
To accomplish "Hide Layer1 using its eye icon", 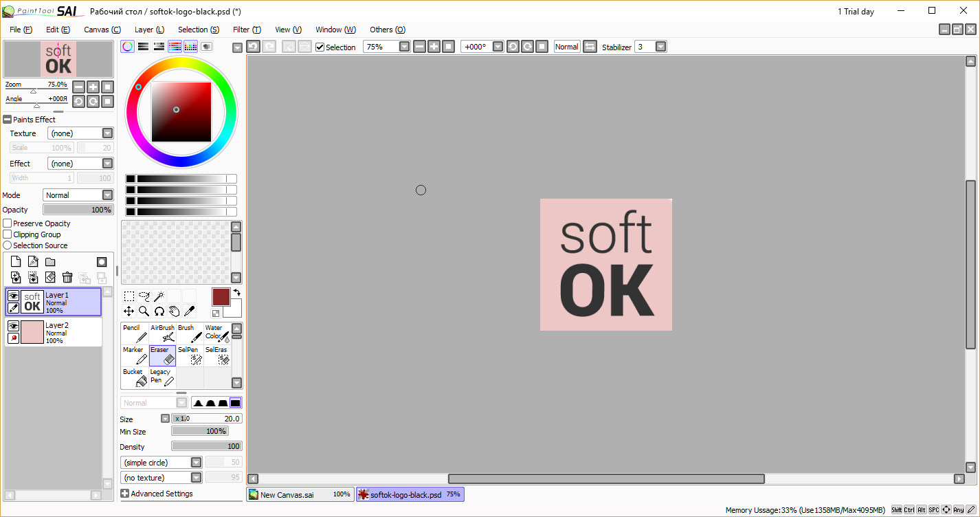I will (x=13, y=296).
